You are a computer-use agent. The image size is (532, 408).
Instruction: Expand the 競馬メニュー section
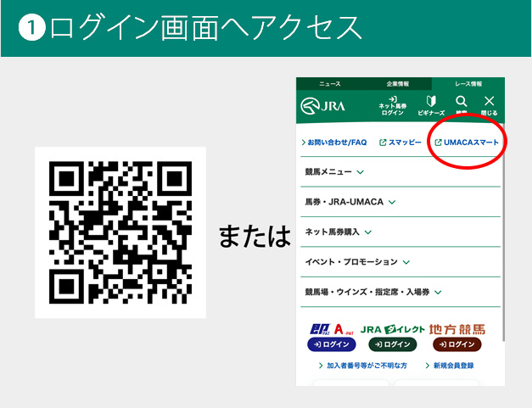point(334,172)
